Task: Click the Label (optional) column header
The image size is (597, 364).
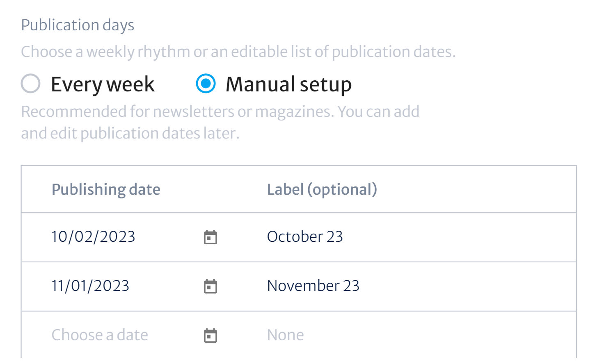Action: tap(322, 189)
